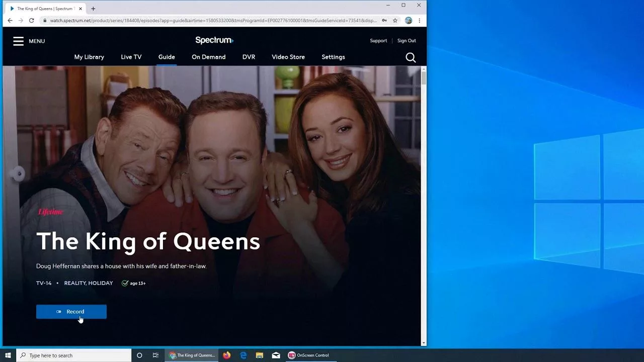Open search using the magnifying glass icon

[411, 57]
